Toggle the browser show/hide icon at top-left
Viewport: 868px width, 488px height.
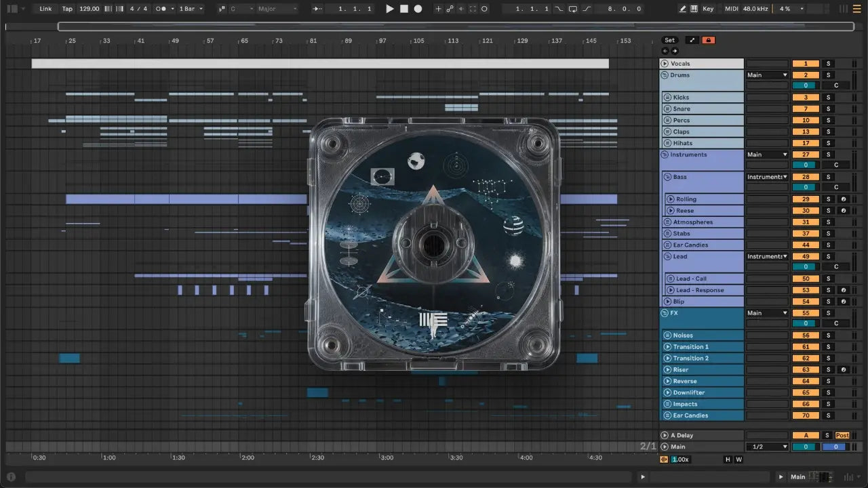[12, 9]
